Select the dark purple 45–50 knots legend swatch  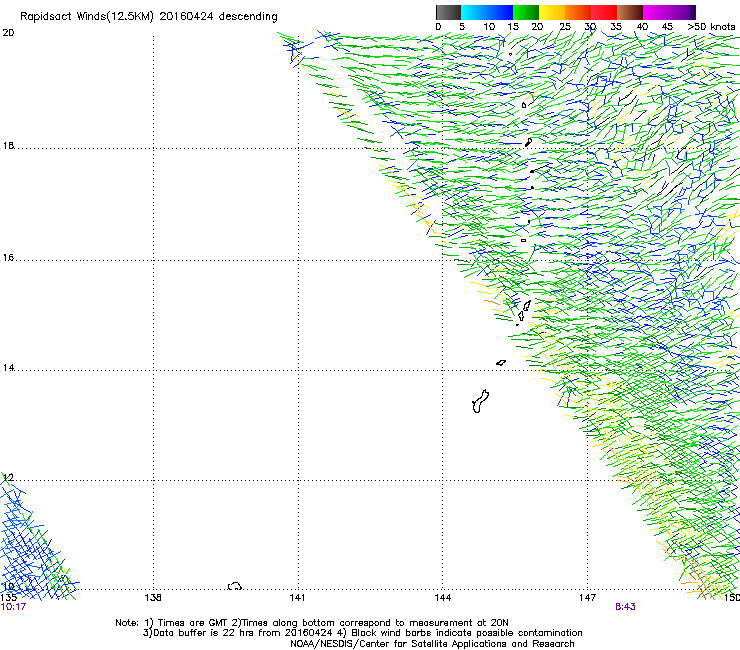point(682,12)
